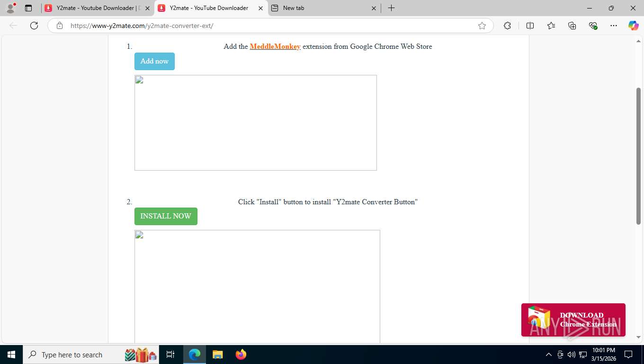The height and width of the screenshot is (364, 644).
Task: Open the MeddleMonkey link
Action: point(275,46)
